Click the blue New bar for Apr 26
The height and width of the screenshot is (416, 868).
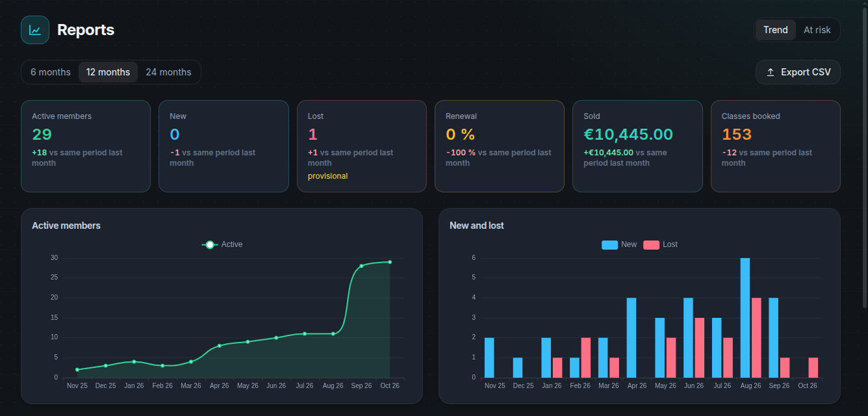tap(632, 338)
